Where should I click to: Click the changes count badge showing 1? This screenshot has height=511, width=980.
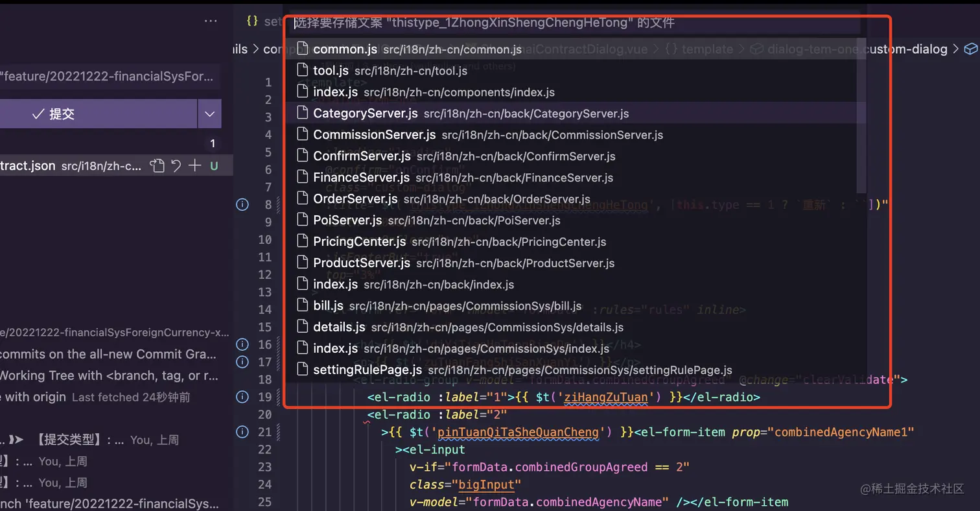[x=213, y=143]
